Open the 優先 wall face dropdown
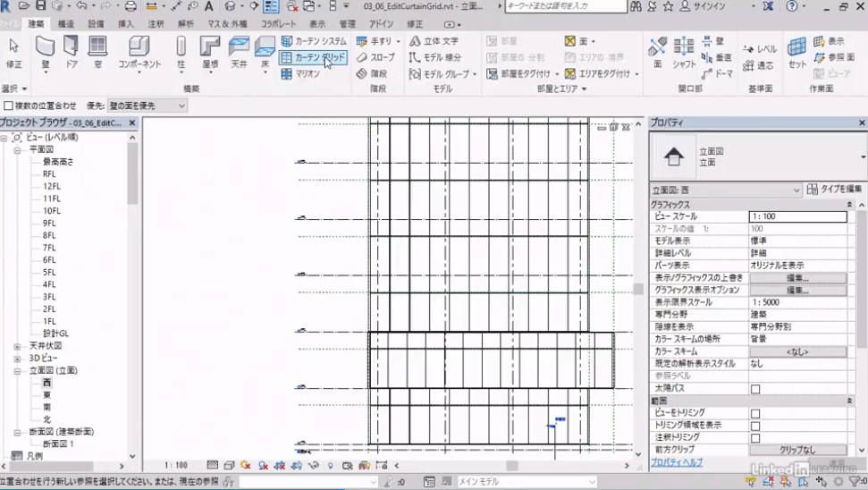The height and width of the screenshot is (490, 868). (x=147, y=106)
